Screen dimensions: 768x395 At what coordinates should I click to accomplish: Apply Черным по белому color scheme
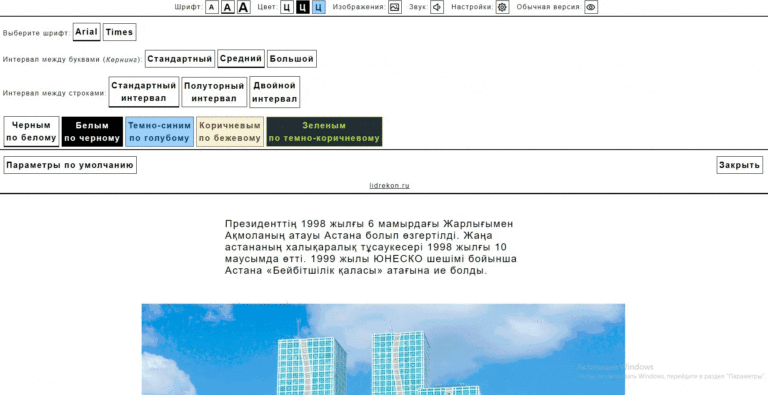(x=31, y=131)
